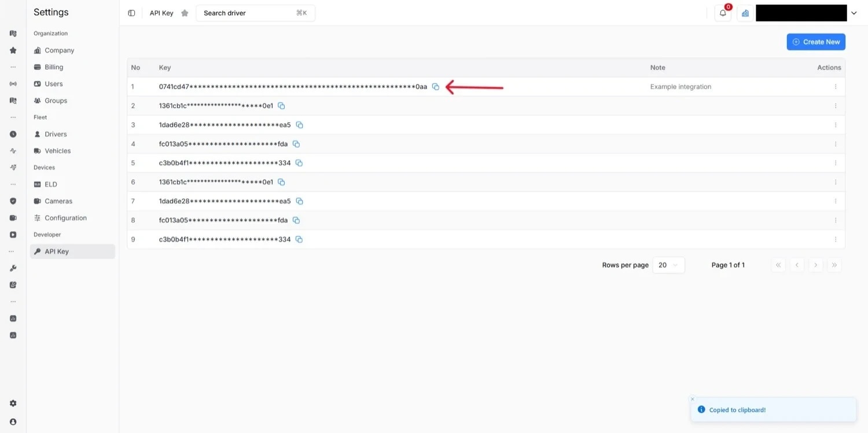This screenshot has height=433, width=868.
Task: Open actions menu for row 3 key
Action: 836,125
